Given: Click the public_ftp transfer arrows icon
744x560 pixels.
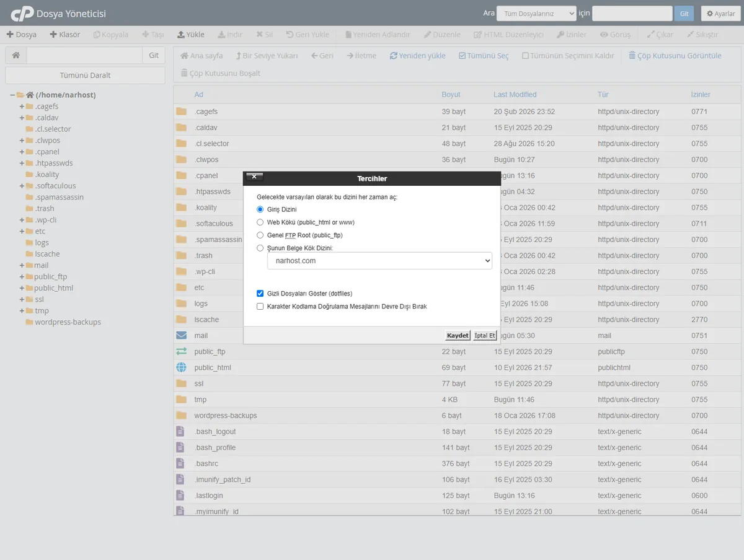Looking at the screenshot, I should click(x=181, y=351).
